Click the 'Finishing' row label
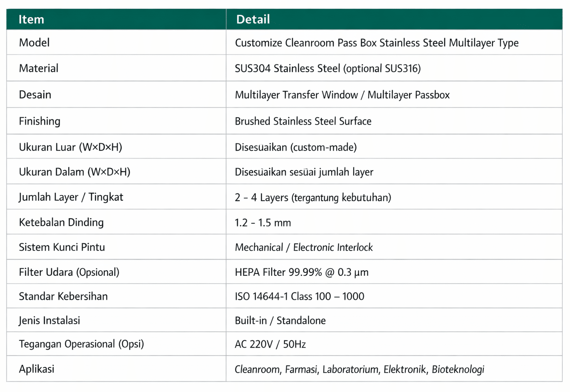Image resolution: width=570 pixels, height=392 pixels. (40, 121)
